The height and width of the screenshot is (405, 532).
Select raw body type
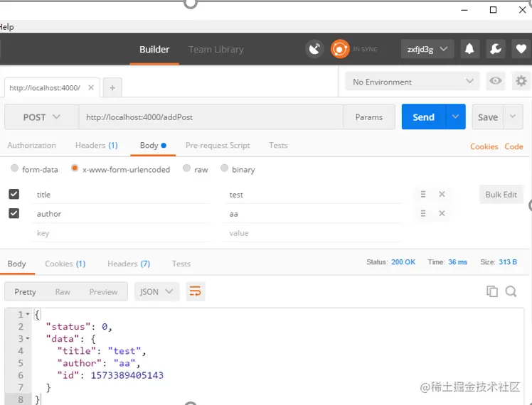tap(186, 168)
